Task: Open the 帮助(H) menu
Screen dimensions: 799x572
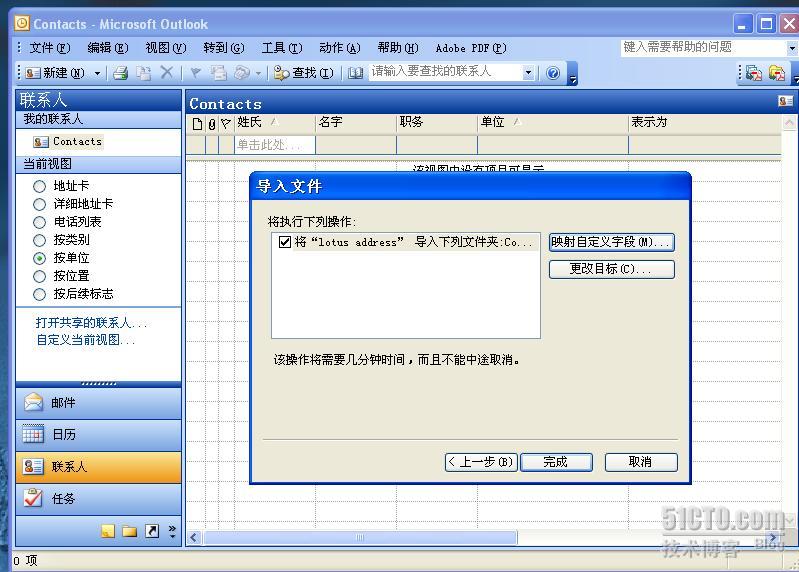Action: (x=398, y=48)
